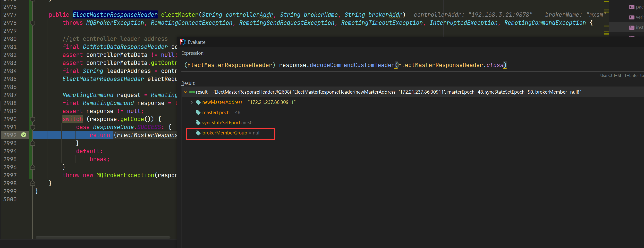This screenshot has height=248, width=644.
Task: Open the terminal entry labeled 'veri'
Action: (x=636, y=17)
